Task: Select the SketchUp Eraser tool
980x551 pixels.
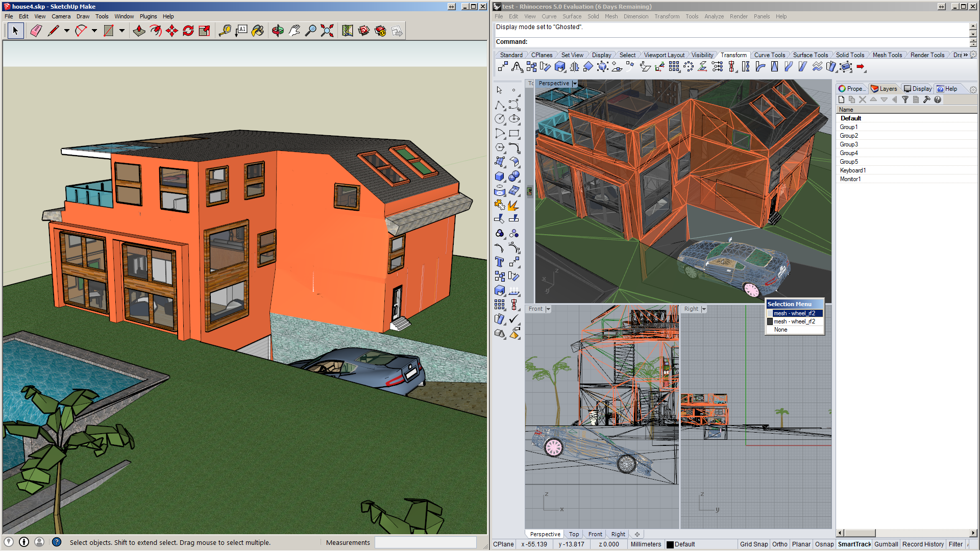Action: 36,31
